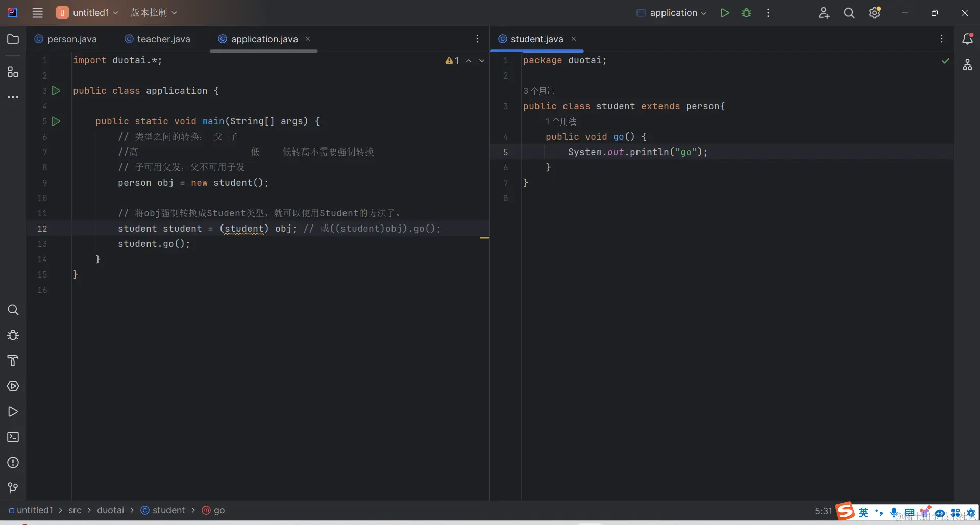The height and width of the screenshot is (525, 980).
Task: Open more run actions menu
Action: (768, 13)
